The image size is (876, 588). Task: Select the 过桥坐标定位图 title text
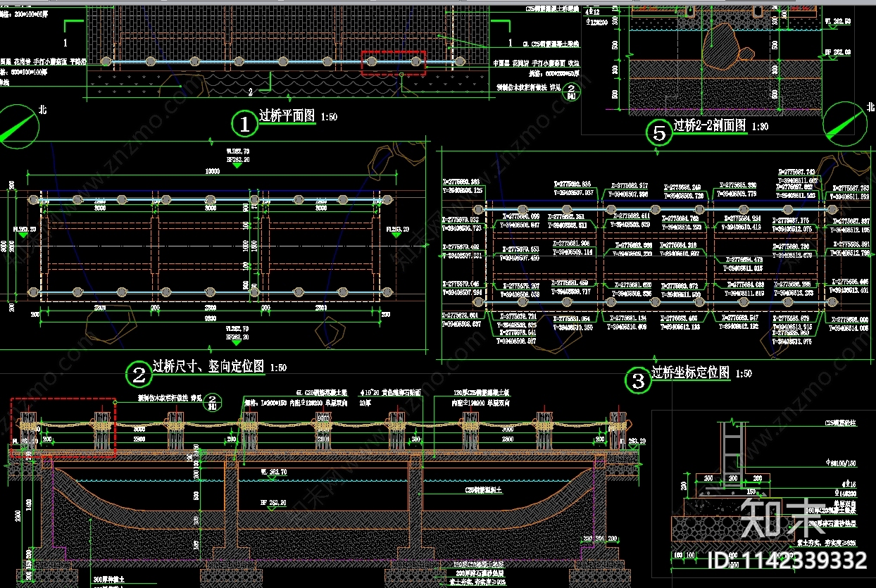[690, 373]
